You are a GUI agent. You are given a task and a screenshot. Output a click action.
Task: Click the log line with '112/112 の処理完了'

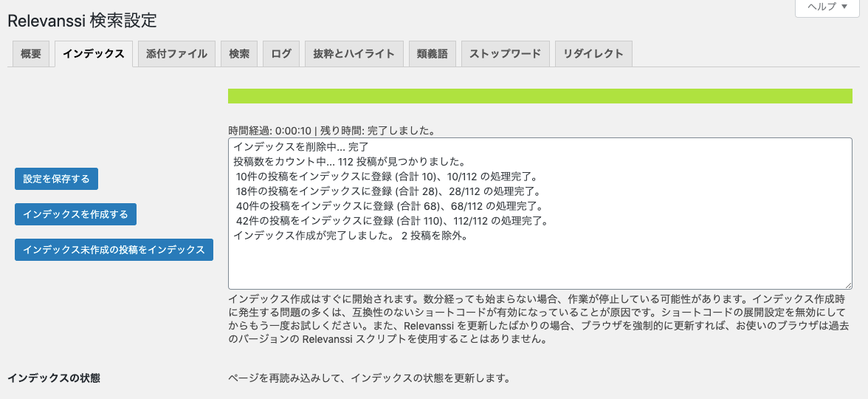[x=392, y=222]
